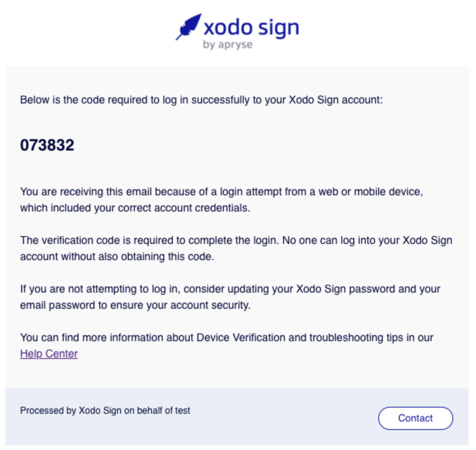Click the Xodo Sign feather logo icon

pyautogui.click(x=189, y=27)
